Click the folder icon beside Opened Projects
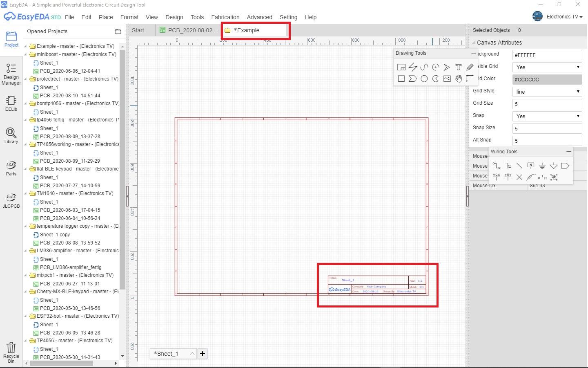 pos(118,31)
